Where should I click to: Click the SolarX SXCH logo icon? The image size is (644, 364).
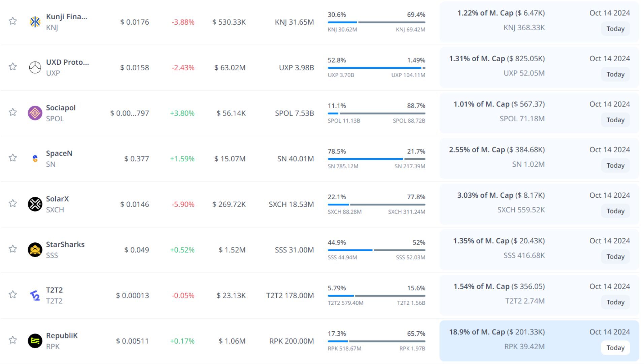coord(35,204)
